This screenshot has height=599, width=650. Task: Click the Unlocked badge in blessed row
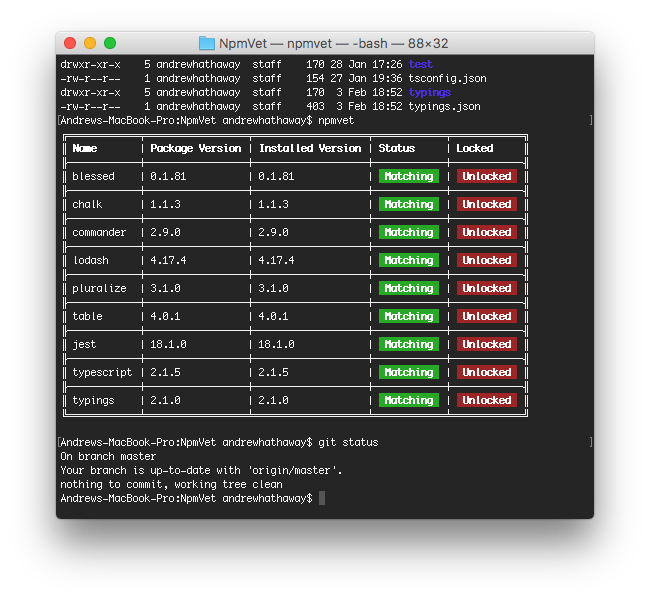(x=487, y=176)
